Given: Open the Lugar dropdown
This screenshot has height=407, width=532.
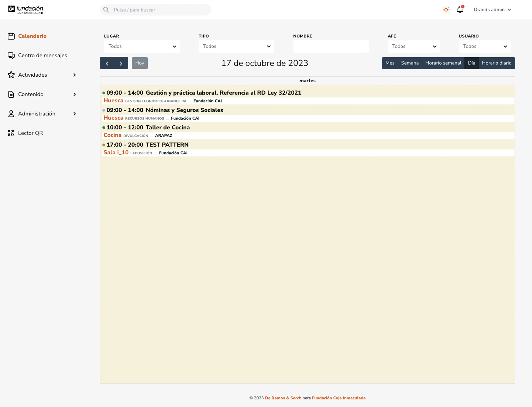Looking at the screenshot, I should click(x=142, y=46).
